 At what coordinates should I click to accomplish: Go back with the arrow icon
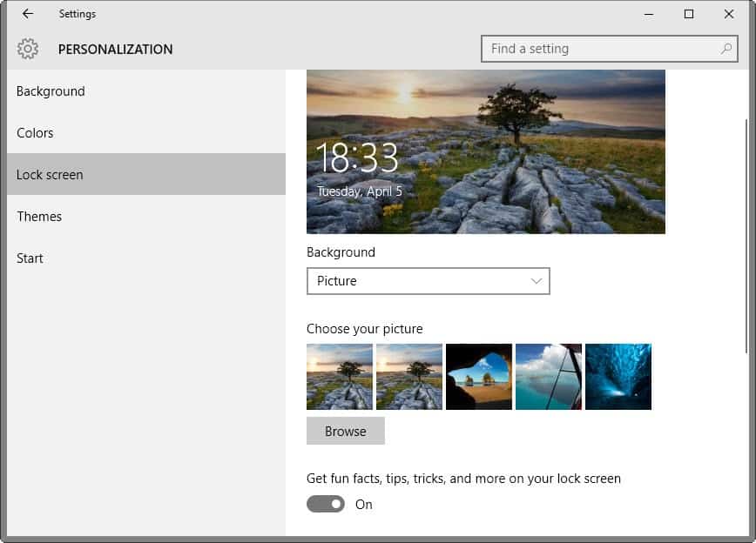(x=28, y=14)
